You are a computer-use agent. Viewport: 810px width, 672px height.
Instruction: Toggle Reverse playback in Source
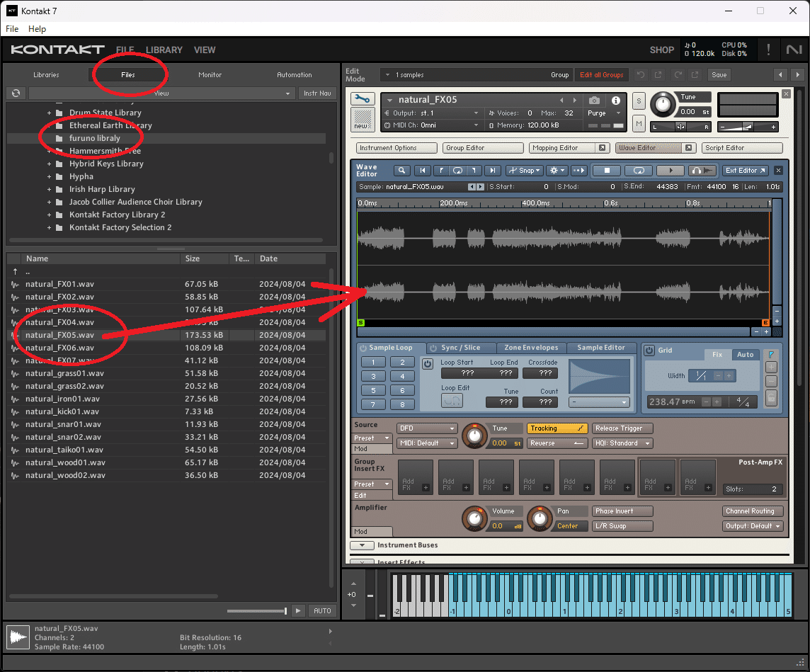coord(557,443)
